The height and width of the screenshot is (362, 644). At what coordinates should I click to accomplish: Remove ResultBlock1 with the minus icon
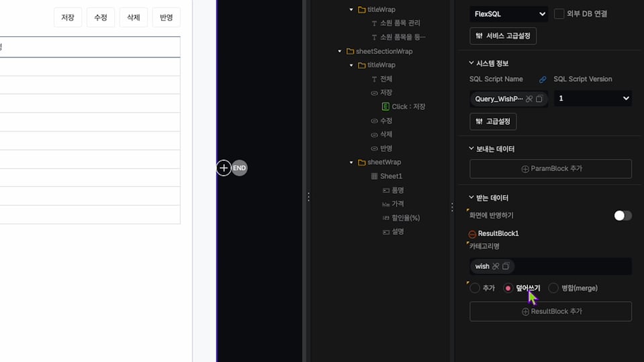pos(472,234)
